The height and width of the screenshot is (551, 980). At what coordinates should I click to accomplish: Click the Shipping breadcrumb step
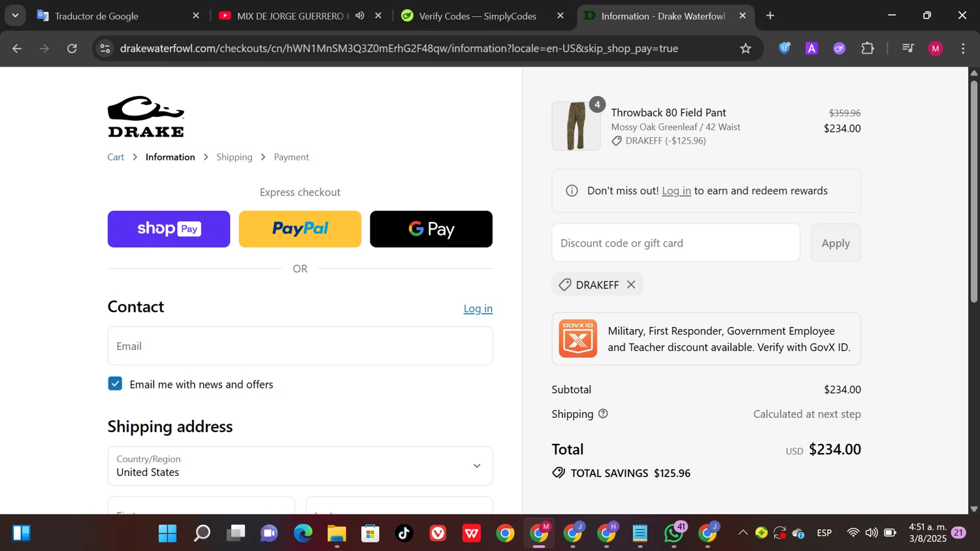(234, 157)
